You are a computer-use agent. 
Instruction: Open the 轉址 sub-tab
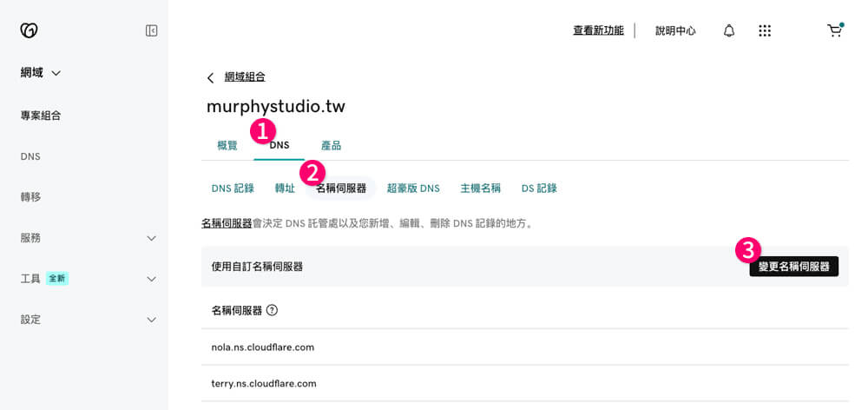(x=285, y=188)
